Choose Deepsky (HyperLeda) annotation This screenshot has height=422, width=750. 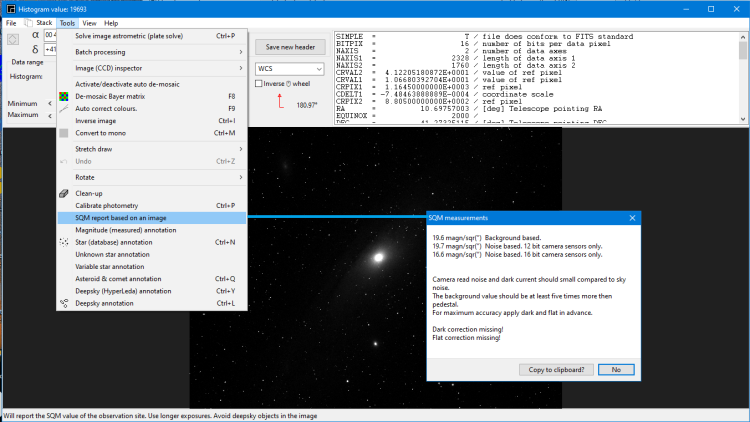click(x=152, y=291)
